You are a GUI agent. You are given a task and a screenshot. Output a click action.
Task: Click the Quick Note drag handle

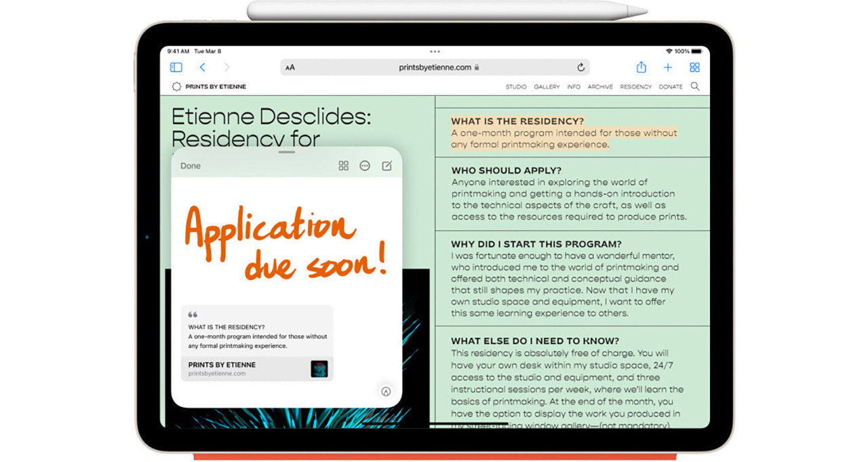tap(287, 152)
